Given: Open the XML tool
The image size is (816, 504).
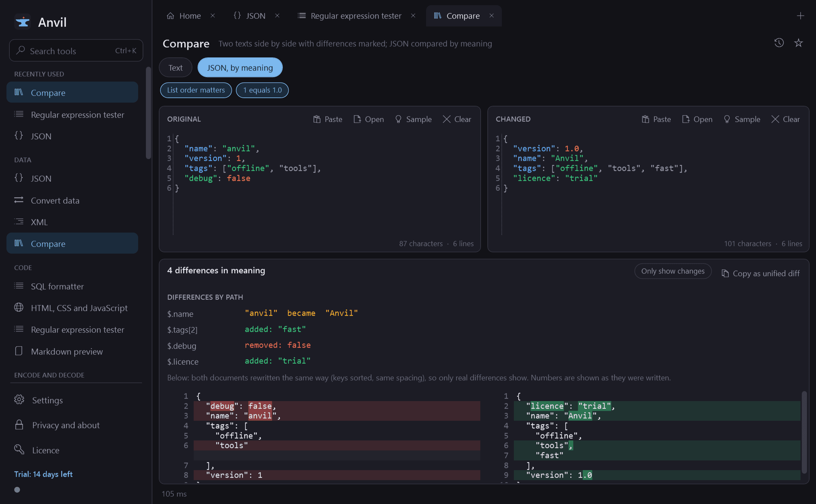Looking at the screenshot, I should pyautogui.click(x=72, y=222).
